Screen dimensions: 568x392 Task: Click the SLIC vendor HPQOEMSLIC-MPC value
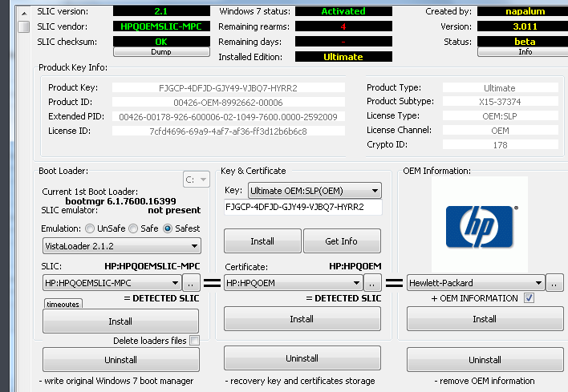tap(161, 26)
